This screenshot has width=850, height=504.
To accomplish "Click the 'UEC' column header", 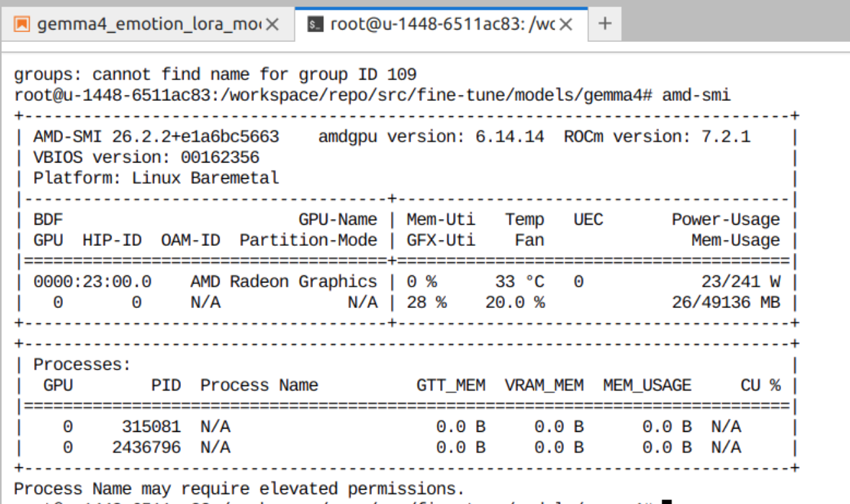I will pyautogui.click(x=588, y=220).
